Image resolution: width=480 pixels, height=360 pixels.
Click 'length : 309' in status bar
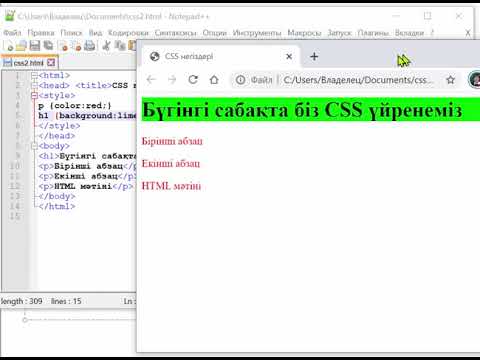point(21,301)
